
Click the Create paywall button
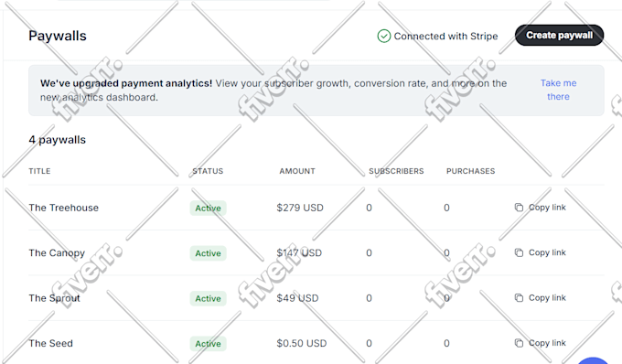click(559, 36)
